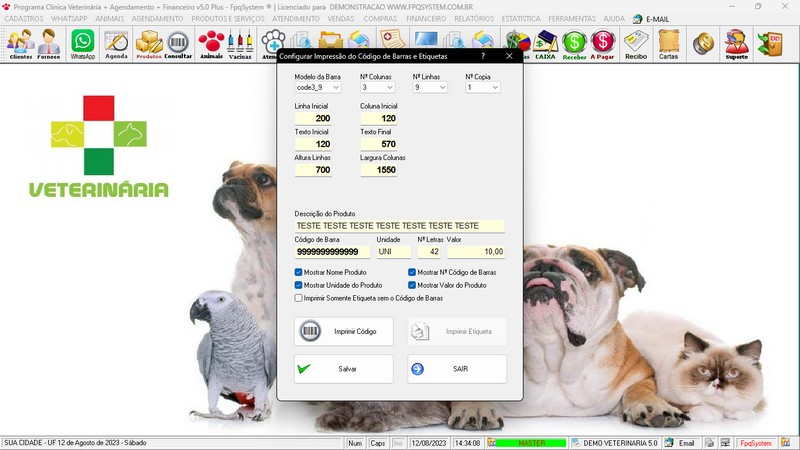Viewport: 800px width, 450px height.
Task: Open the ATENDIMENTO menu
Action: tap(296, 19)
